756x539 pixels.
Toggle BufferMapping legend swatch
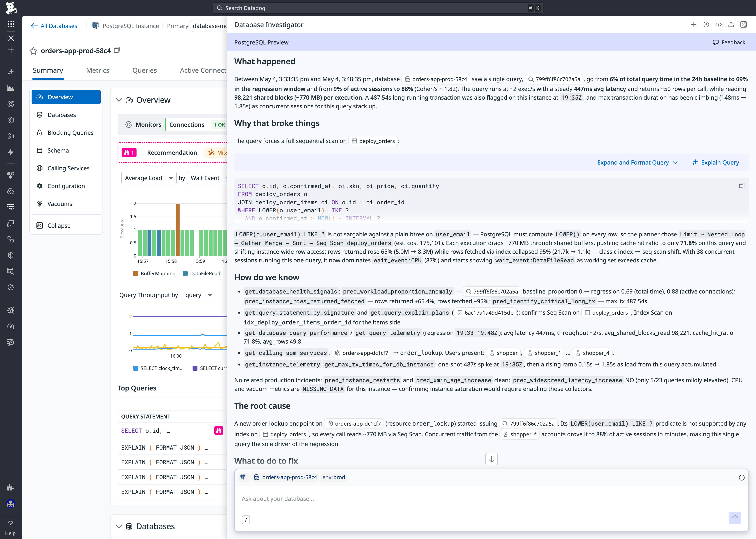pos(135,274)
